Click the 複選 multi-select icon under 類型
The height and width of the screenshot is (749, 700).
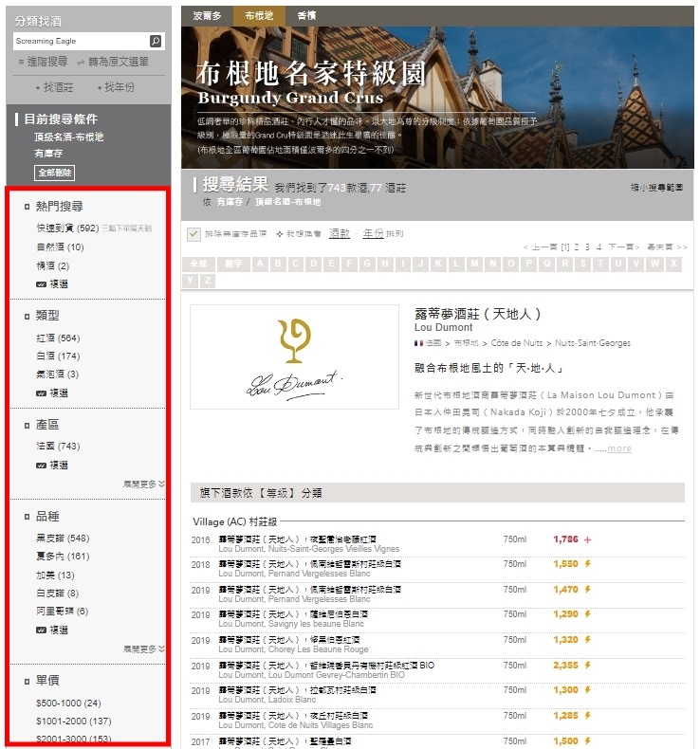point(41,393)
